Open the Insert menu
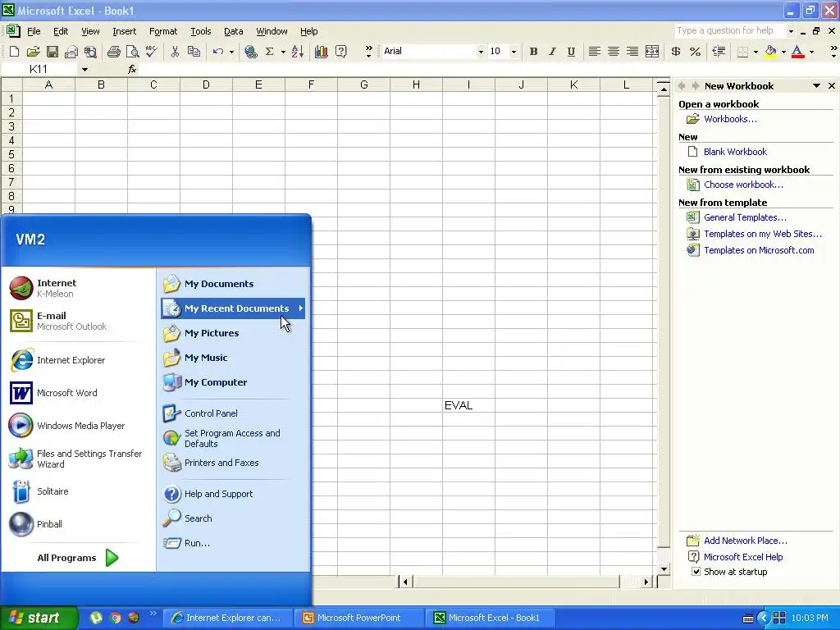Screen dimensions: 840x630 coord(125,31)
